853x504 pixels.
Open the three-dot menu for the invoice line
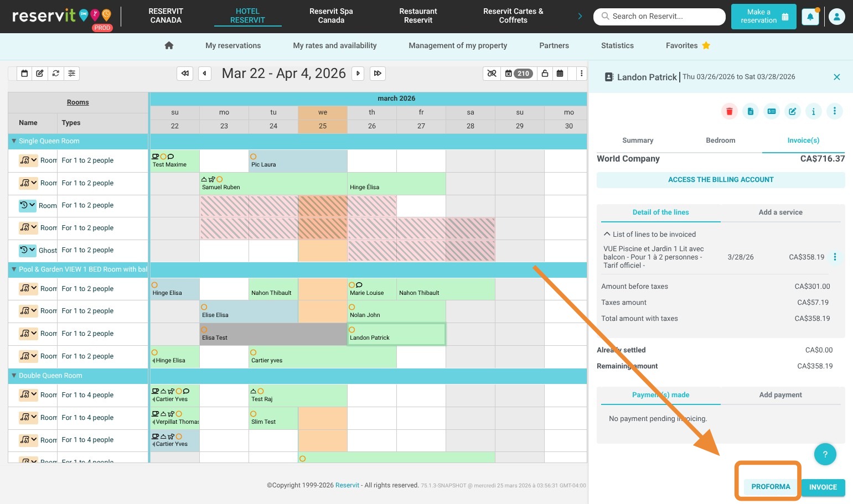(x=835, y=257)
